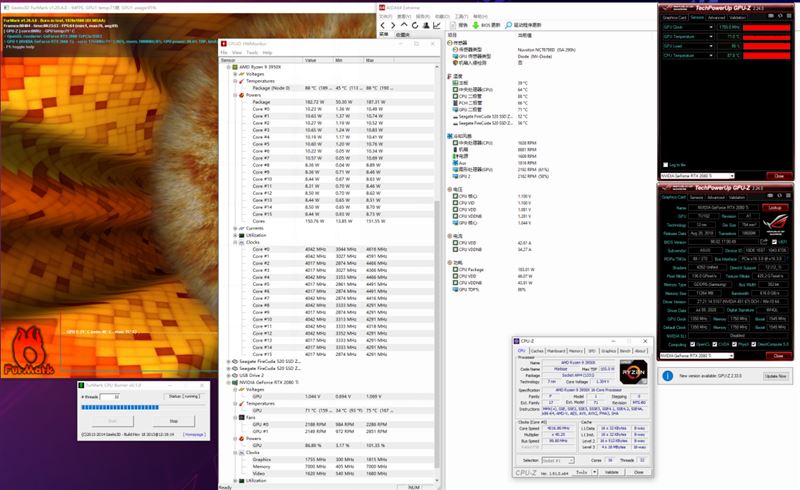Screen dimensions: 800x490
Task: Expand the Currents node in HWMonitor
Action: (235, 228)
